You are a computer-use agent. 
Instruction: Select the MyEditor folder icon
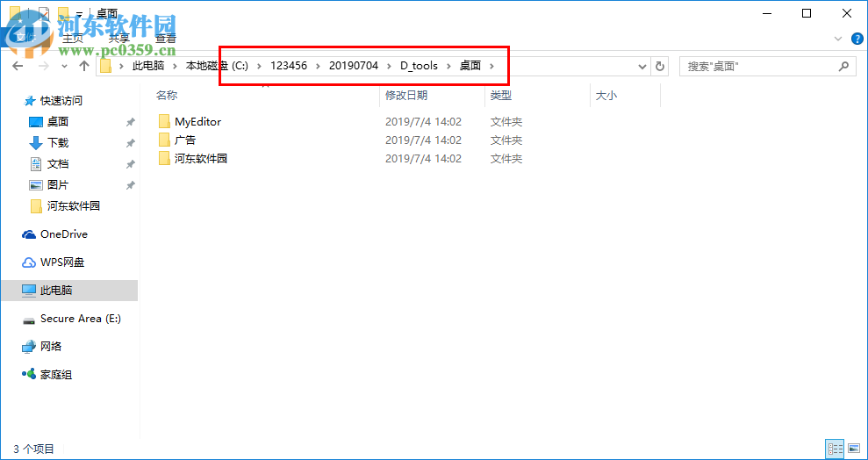164,121
